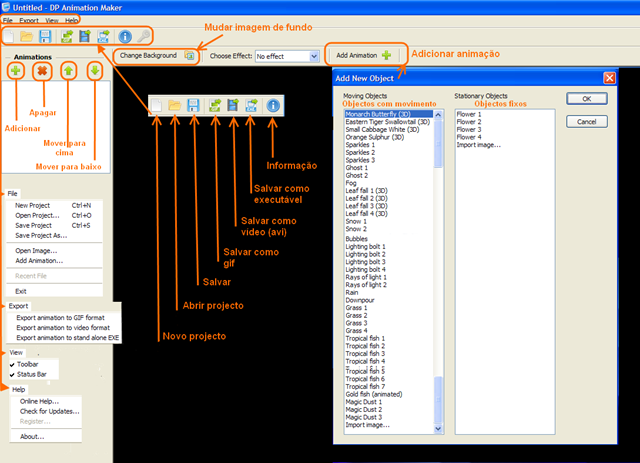Open Help in the top menu bar
The image size is (640, 463).
pos(71,20)
